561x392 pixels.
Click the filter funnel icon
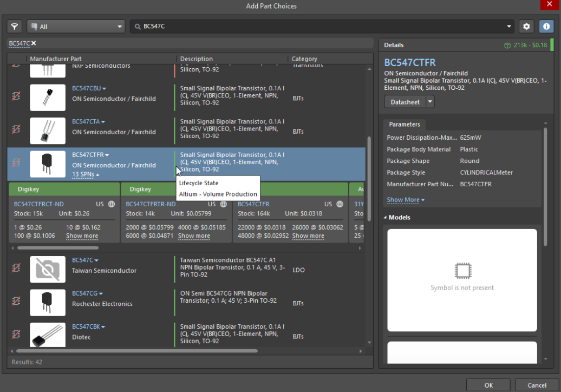(14, 27)
